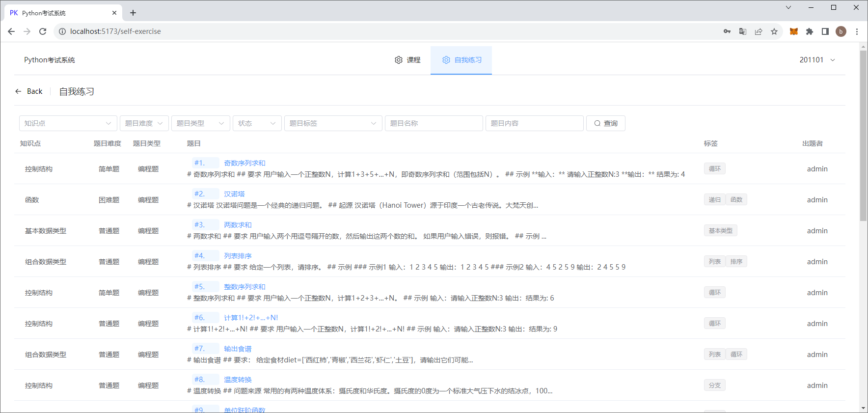
Task: Click 基本数据类型 knowledge point cell
Action: point(46,231)
